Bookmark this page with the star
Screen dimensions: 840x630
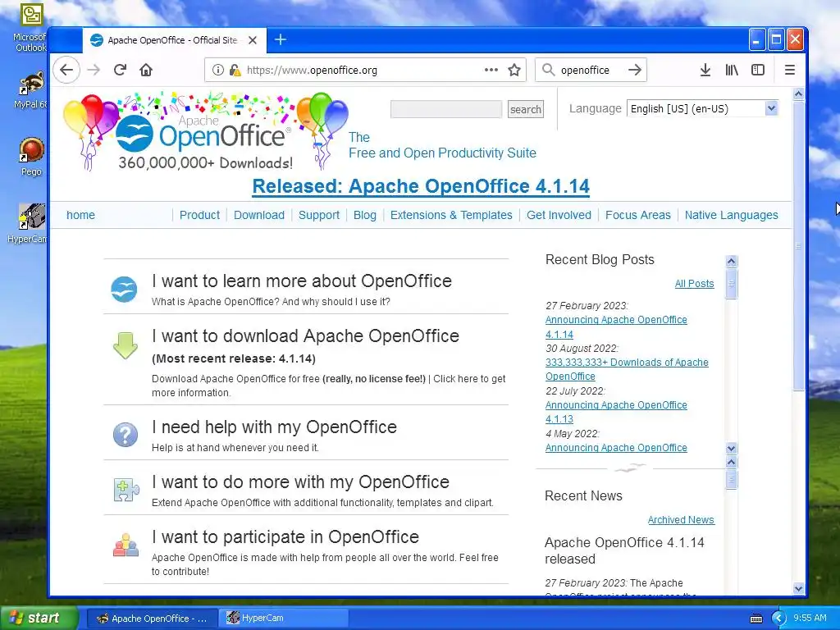[x=514, y=70]
